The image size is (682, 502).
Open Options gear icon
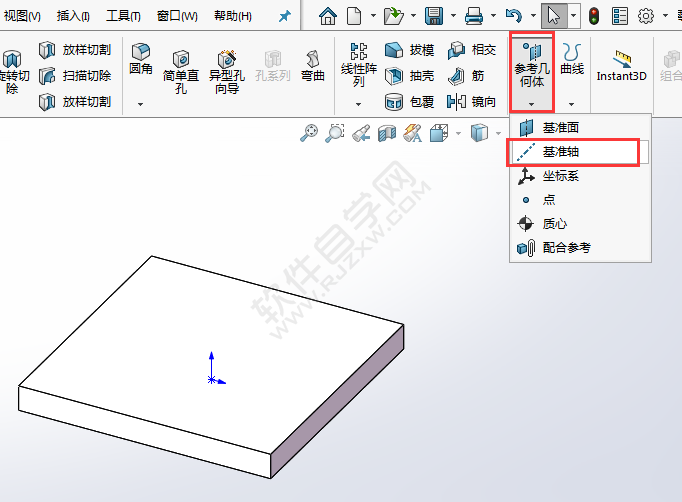645,16
